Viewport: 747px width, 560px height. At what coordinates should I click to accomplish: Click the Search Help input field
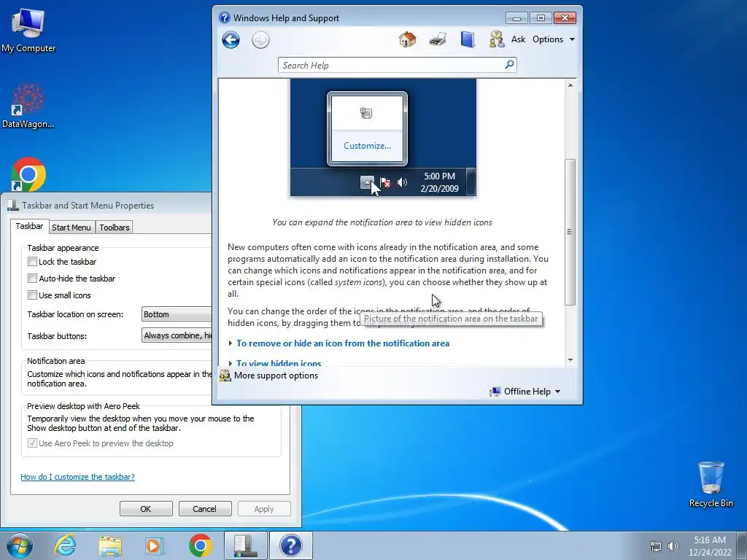pyautogui.click(x=391, y=65)
